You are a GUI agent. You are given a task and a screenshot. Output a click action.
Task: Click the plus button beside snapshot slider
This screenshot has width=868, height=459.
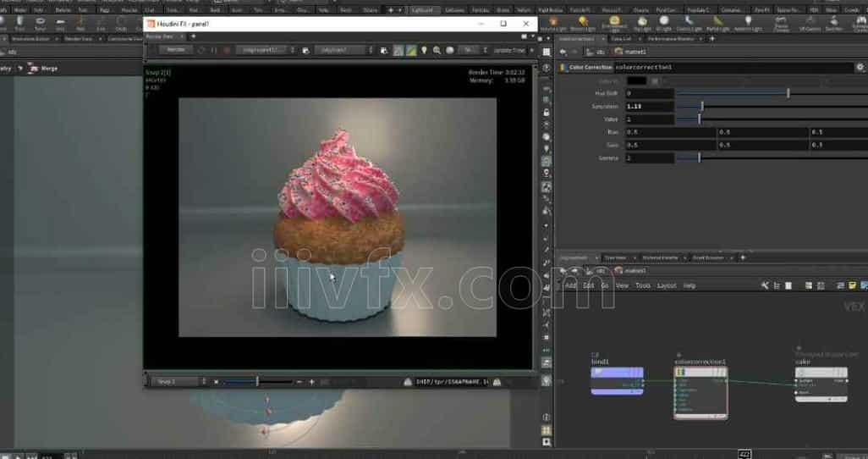tap(311, 381)
